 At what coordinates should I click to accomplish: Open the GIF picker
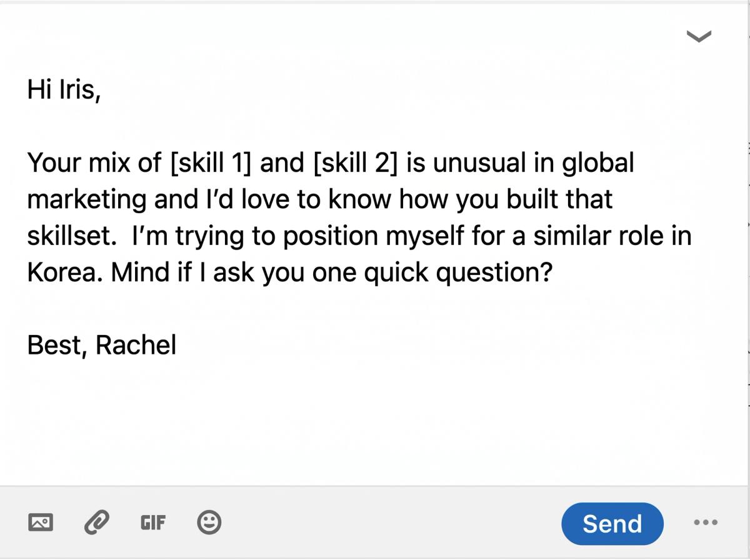click(x=152, y=522)
